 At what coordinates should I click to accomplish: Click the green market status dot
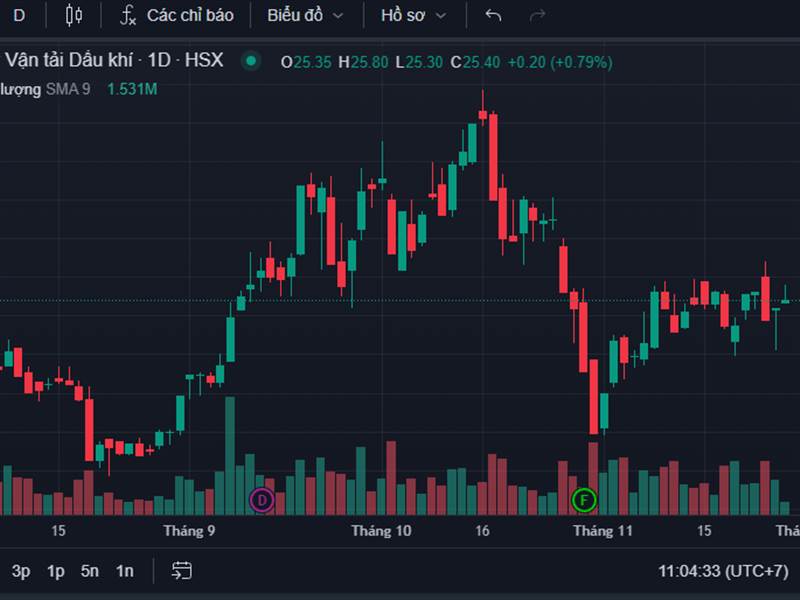click(251, 62)
